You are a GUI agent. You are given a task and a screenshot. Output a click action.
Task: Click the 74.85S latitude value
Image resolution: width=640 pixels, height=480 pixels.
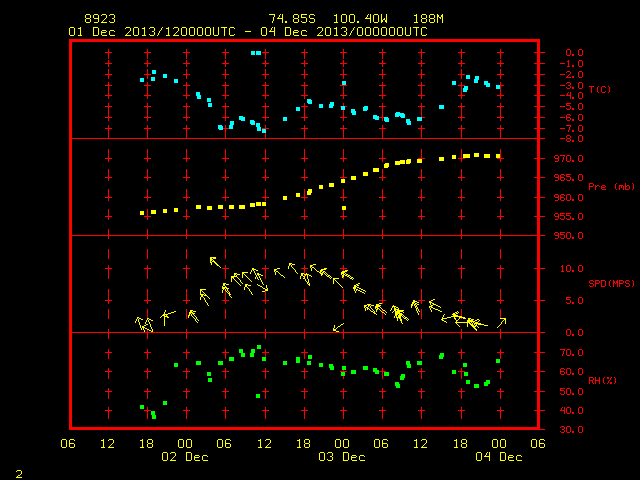pos(292,19)
